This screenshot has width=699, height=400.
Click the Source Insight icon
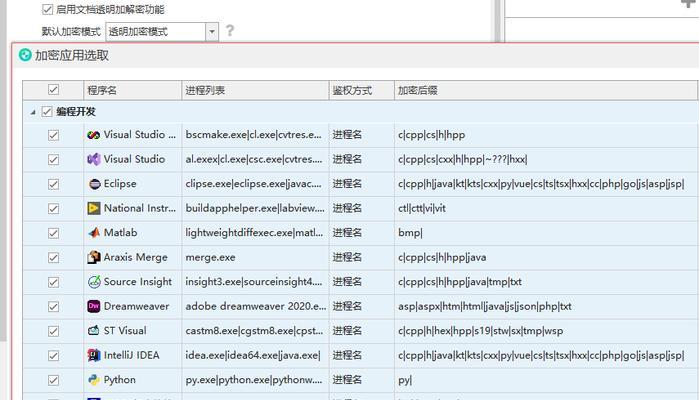coord(94,282)
